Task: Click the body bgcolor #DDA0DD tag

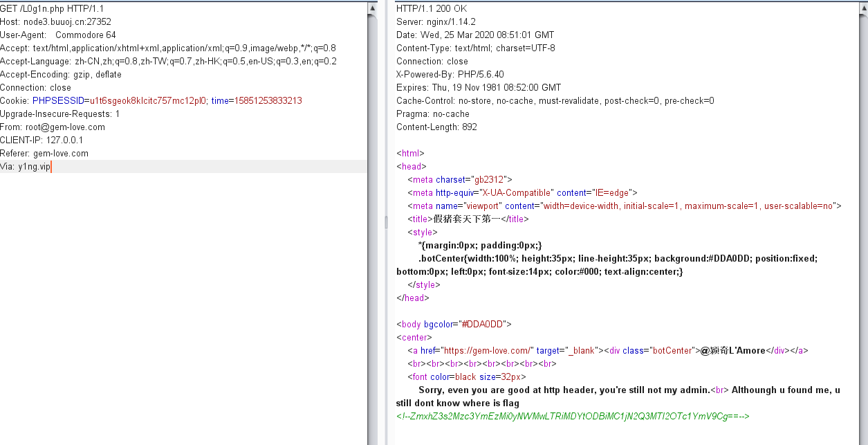Action: coord(454,325)
